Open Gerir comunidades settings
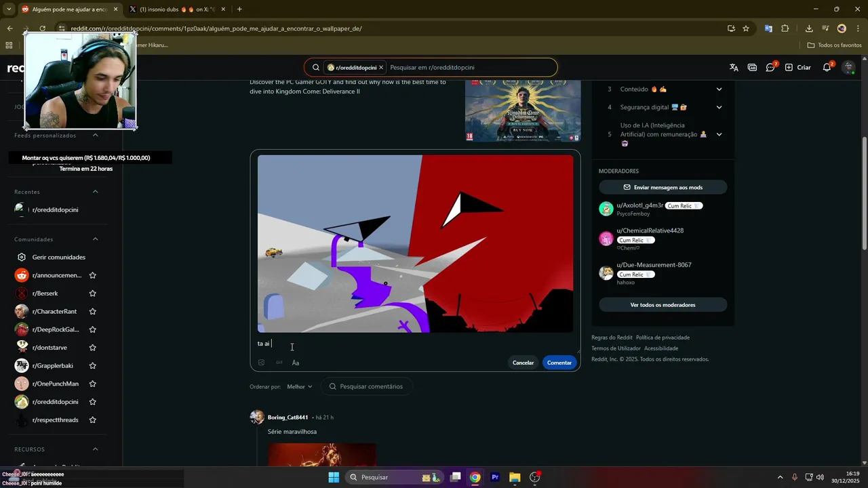The width and height of the screenshot is (868, 488). tap(58, 258)
